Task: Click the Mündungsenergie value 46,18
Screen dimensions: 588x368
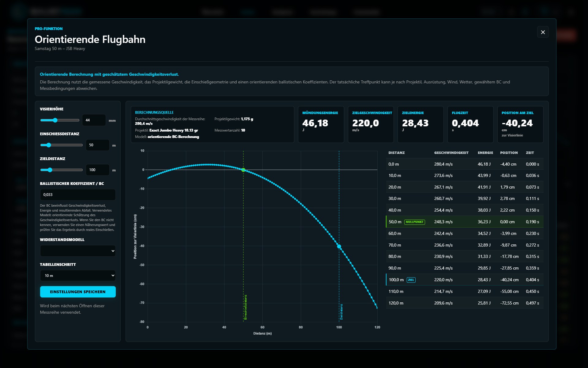Action: pos(315,123)
